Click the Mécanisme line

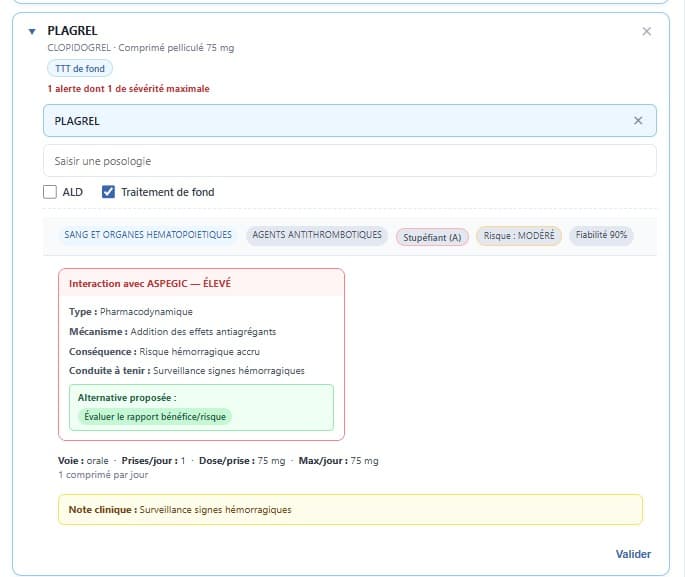[173, 332]
